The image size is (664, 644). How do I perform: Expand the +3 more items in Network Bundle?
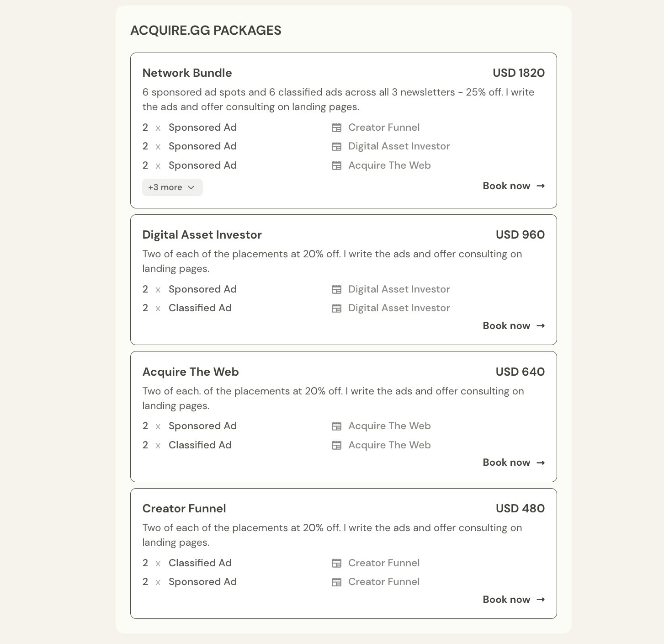[172, 187]
